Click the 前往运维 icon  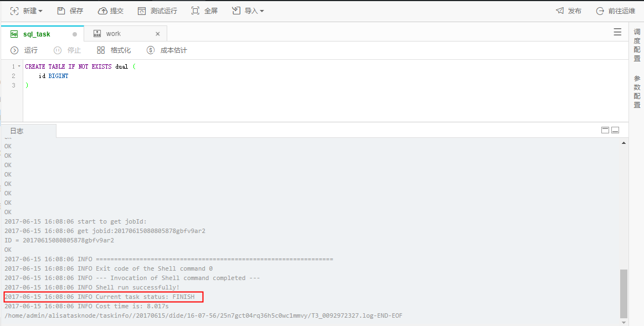pyautogui.click(x=600, y=11)
